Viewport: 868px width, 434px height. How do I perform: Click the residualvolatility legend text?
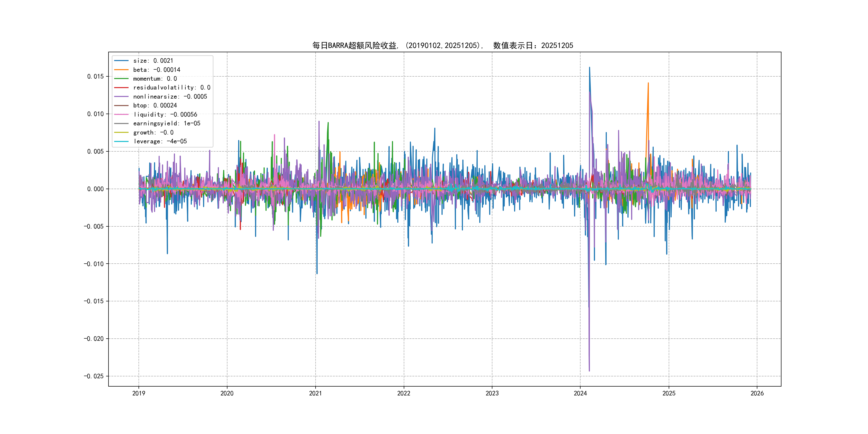[x=171, y=88]
